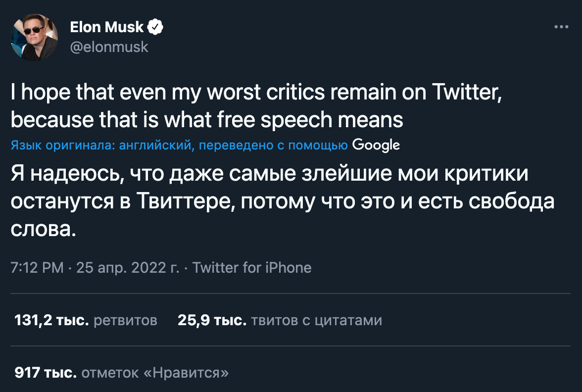582x392 pixels.
Task: Click 'отметок «Нравится»' label
Action: pos(155,372)
